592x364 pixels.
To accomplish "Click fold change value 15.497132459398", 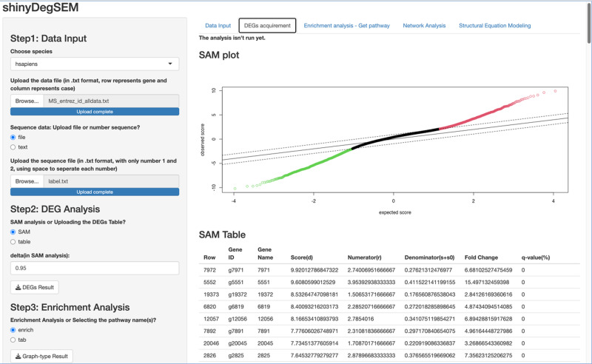I will pyautogui.click(x=487, y=282).
